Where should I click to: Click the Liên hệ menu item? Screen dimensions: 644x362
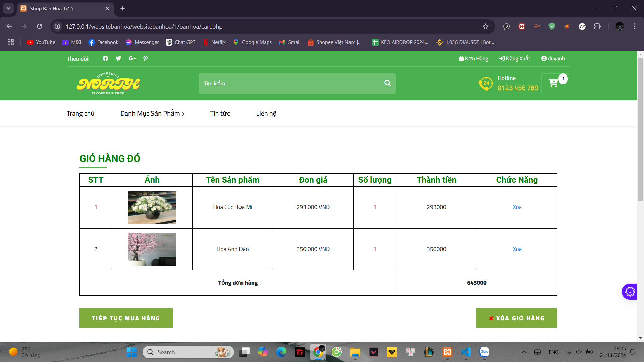[x=267, y=113]
